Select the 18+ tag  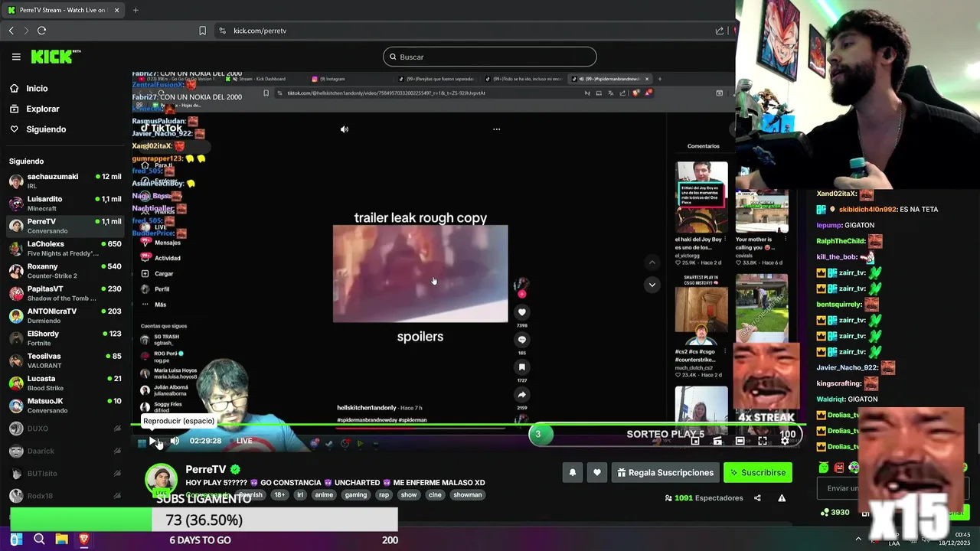coord(279,495)
